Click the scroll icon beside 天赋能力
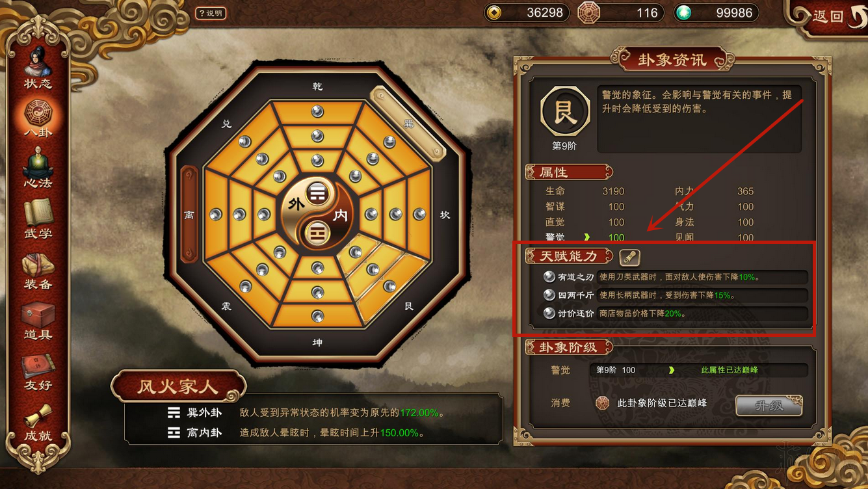The width and height of the screenshot is (868, 489). (629, 257)
